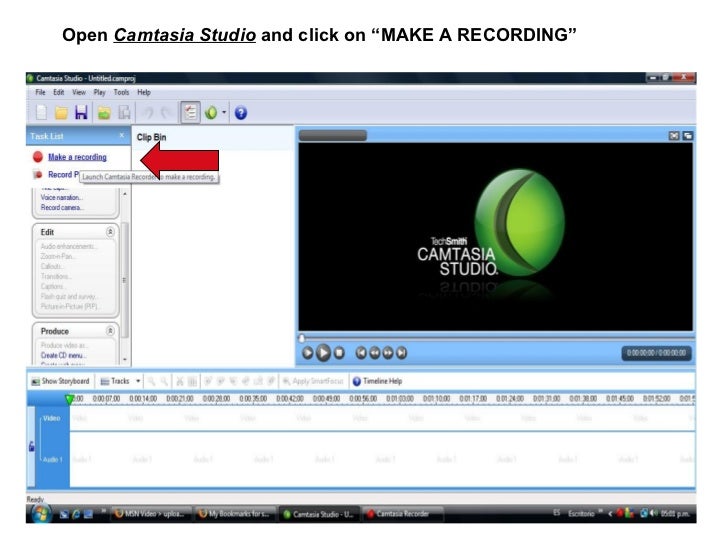
Task: Click the preview seek slider handle
Action: point(301,338)
